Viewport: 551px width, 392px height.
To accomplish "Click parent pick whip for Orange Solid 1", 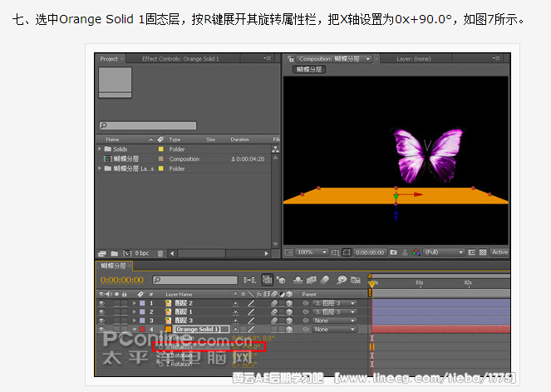I will [x=306, y=330].
